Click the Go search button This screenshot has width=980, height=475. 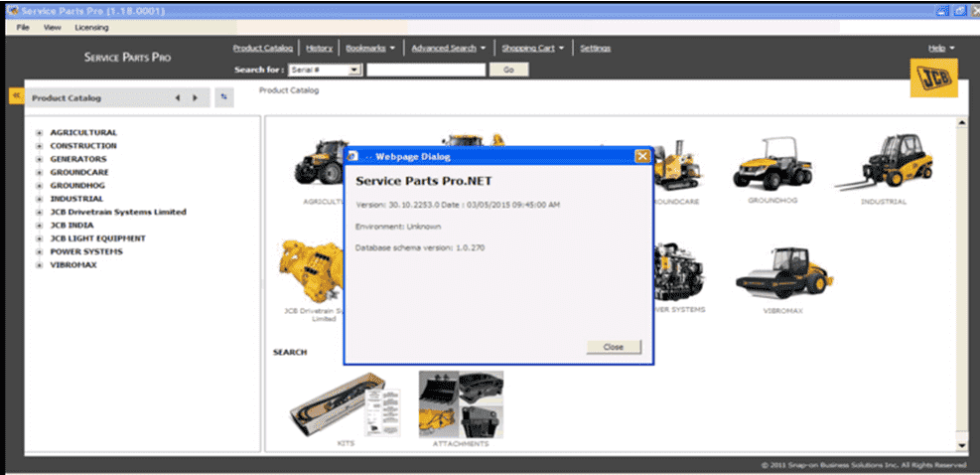508,71
